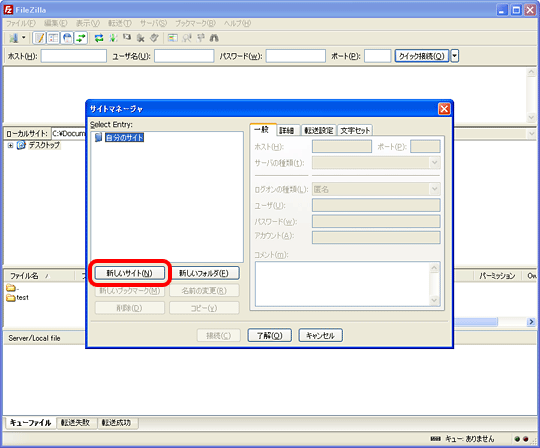Click the cancel current operation icon

pos(127,37)
